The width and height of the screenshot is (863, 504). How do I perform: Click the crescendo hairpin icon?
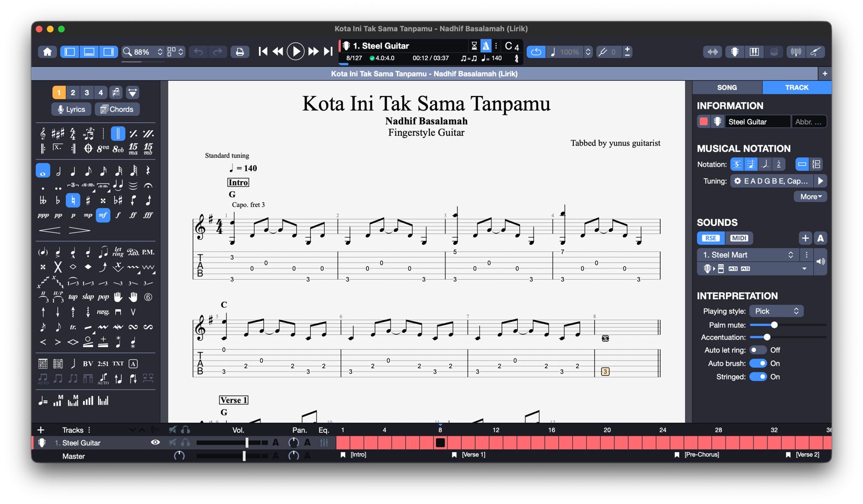50,230
